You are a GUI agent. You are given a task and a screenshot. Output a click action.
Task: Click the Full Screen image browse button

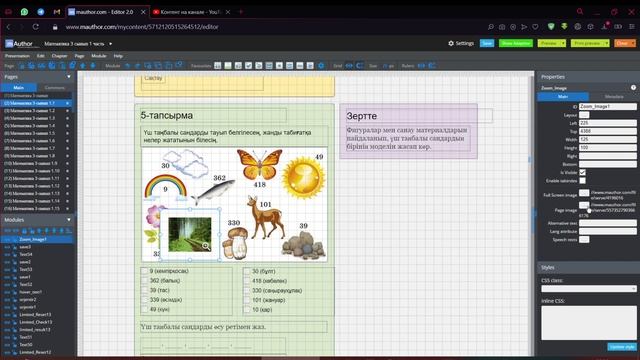584,192
